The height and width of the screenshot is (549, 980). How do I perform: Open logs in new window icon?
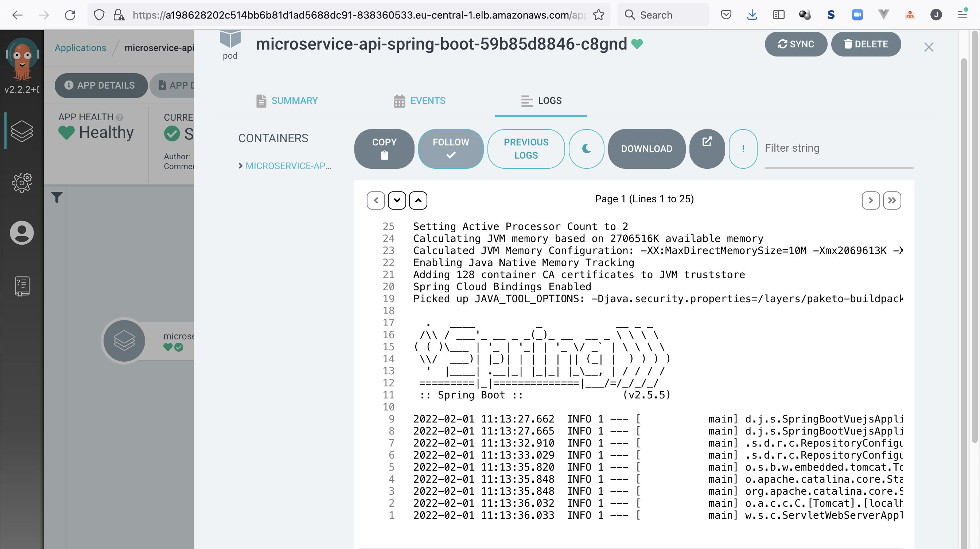pos(707,148)
